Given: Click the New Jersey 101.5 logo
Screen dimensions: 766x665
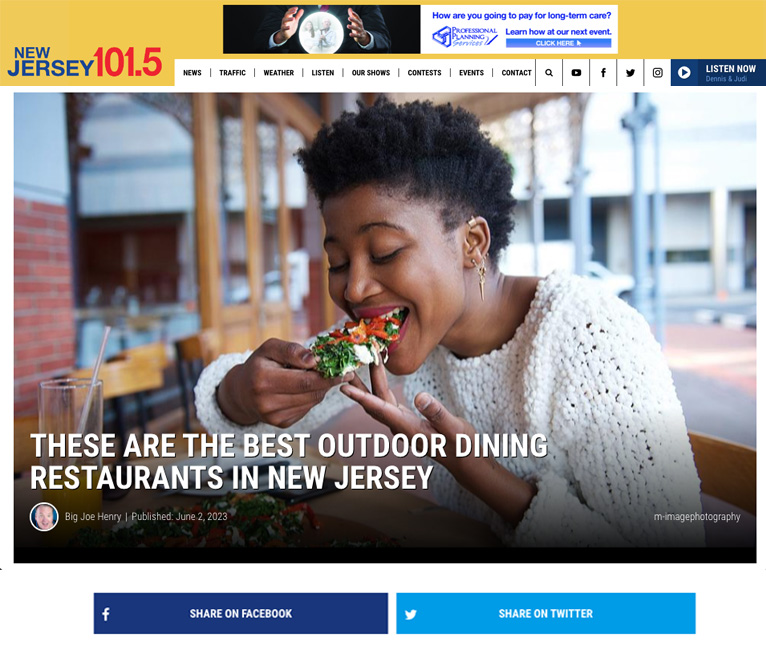Looking at the screenshot, I should (x=85, y=62).
